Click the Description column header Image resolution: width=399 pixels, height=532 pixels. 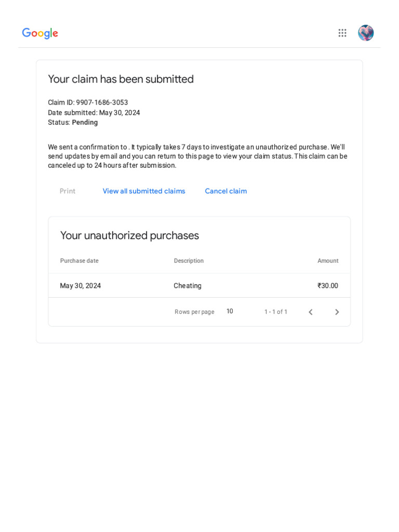(189, 261)
